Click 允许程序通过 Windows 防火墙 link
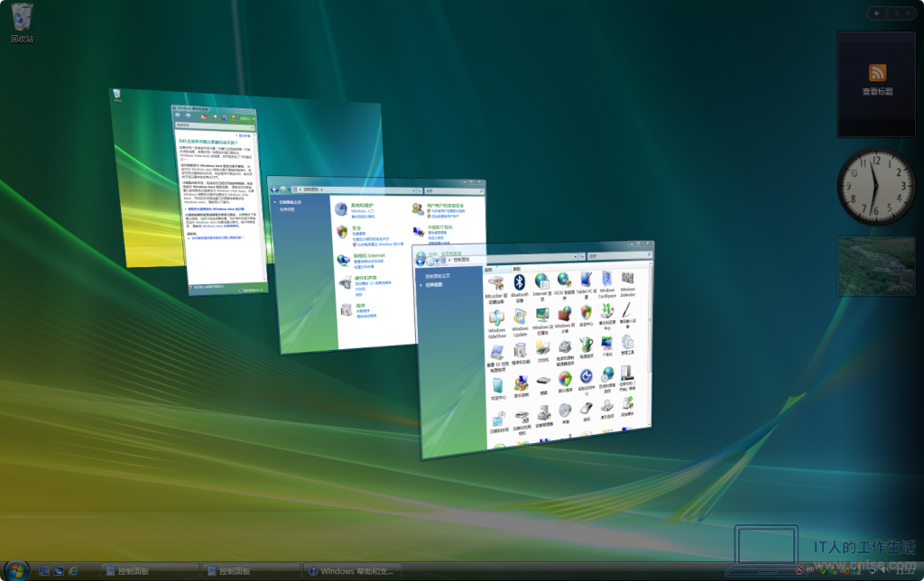Viewport: 924px width, 581px height. (x=381, y=244)
